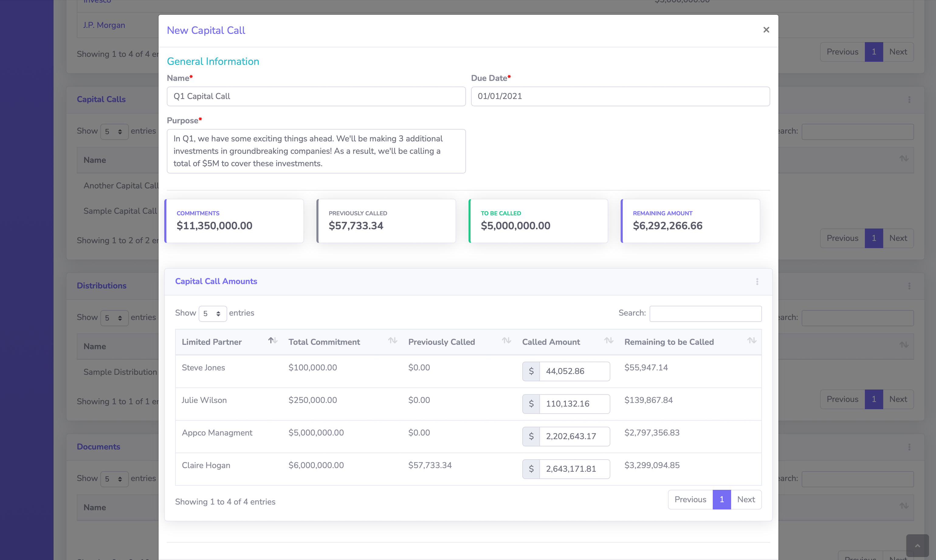Click Sample Distribution row in background
This screenshot has width=936, height=560.
[x=120, y=372]
